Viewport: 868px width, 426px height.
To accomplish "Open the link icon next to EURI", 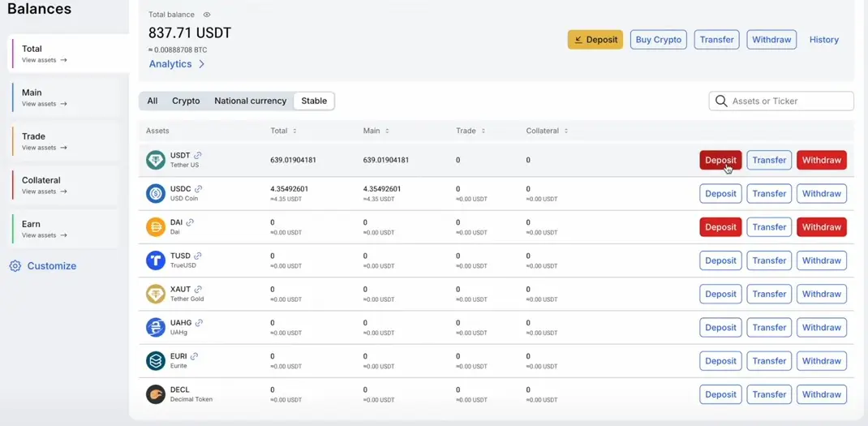I will click(x=195, y=356).
